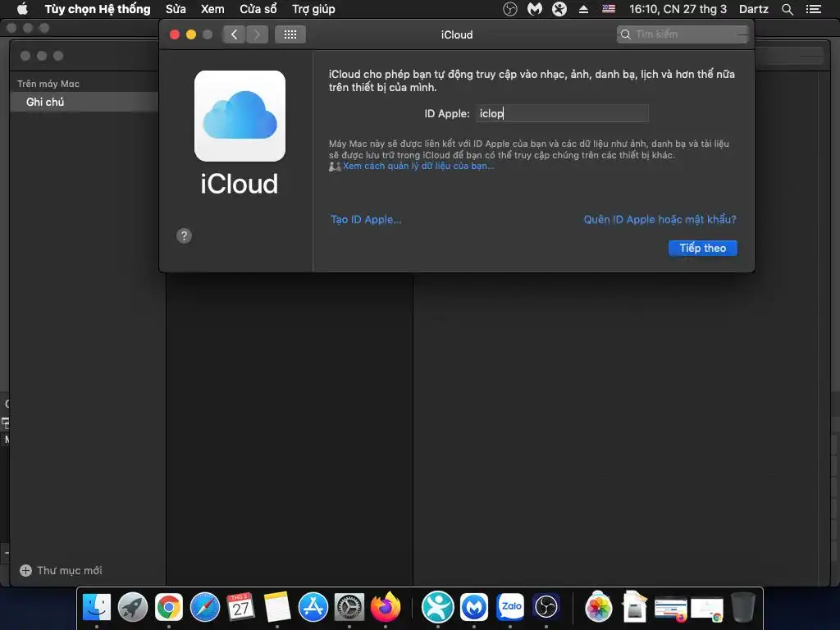840x630 pixels.
Task: Open the Trash in the dock
Action: tap(743, 608)
